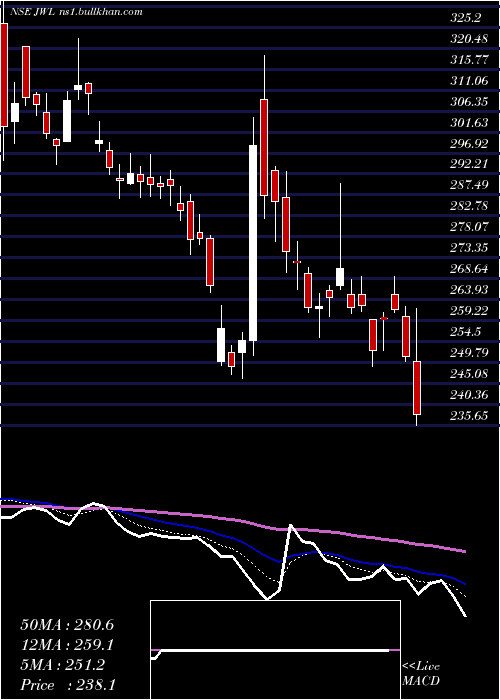This screenshot has width=500, height=700.
Task: Open the <<Live MACD link
Action: 421,673
